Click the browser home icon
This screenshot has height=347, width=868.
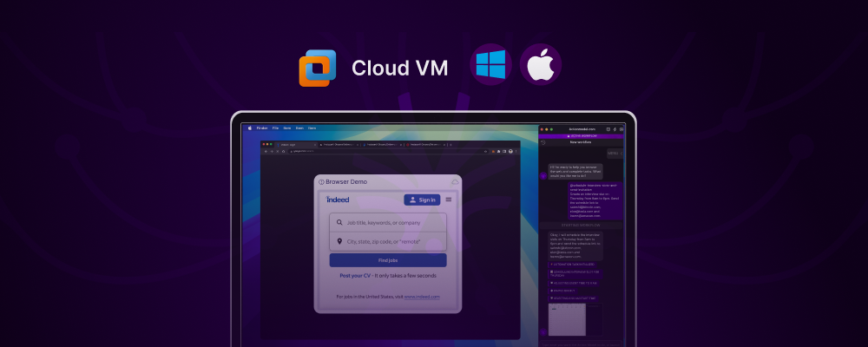point(284,151)
